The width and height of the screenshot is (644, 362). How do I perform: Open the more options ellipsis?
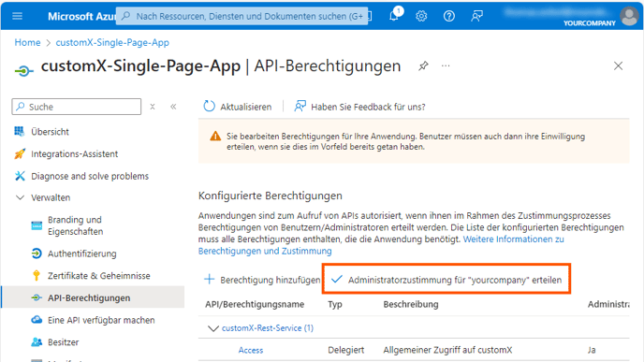tap(446, 65)
